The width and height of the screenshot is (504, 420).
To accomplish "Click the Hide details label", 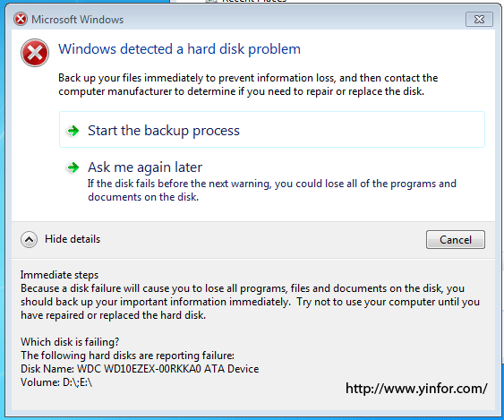I will click(x=73, y=239).
